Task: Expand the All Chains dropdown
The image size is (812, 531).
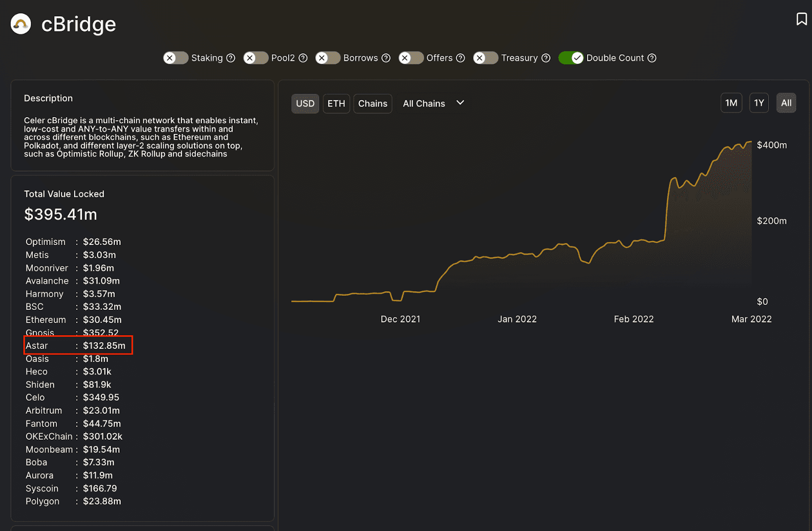Action: (x=434, y=103)
